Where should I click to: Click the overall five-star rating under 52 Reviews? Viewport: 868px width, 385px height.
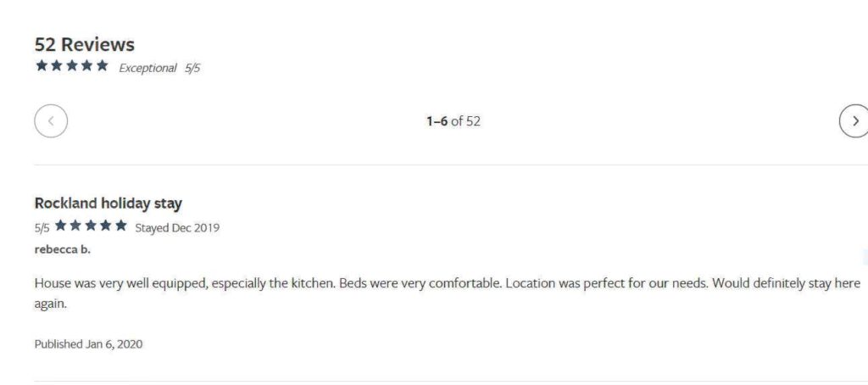[72, 66]
